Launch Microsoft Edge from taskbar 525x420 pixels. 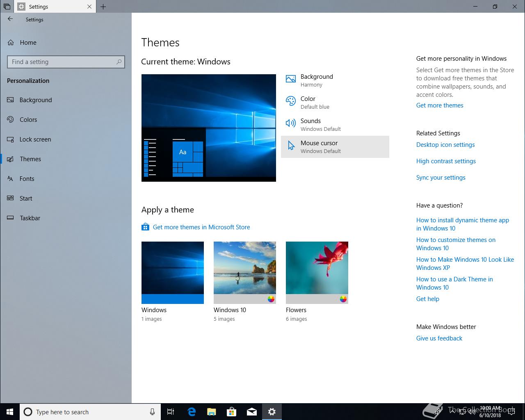[x=191, y=412]
